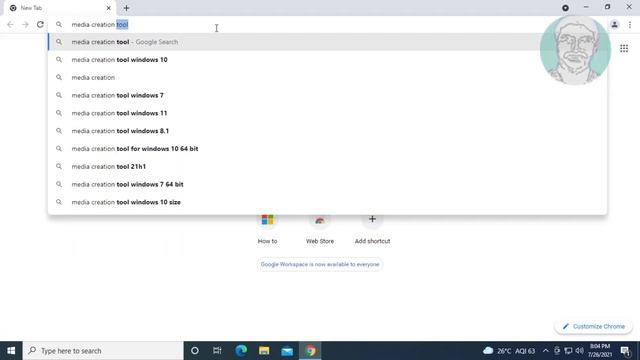Viewport: 640px width, 360px height.
Task: Restore down the Chrome window
Action: 607,7
